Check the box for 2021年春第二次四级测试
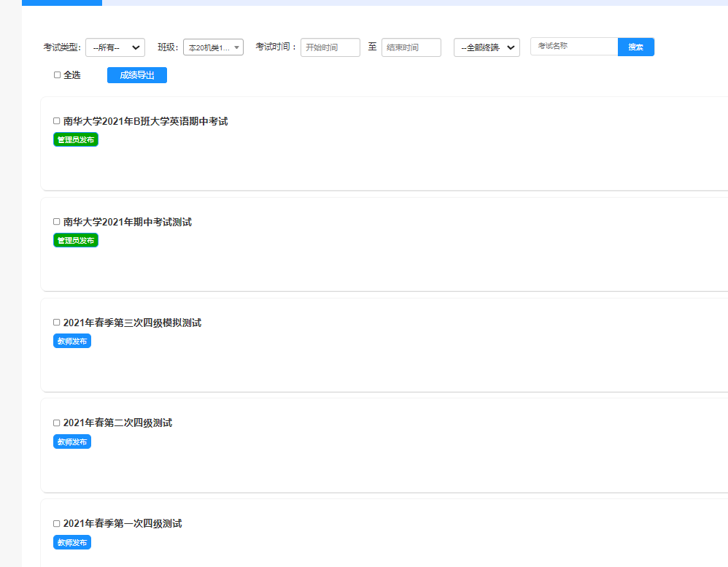 tap(57, 423)
